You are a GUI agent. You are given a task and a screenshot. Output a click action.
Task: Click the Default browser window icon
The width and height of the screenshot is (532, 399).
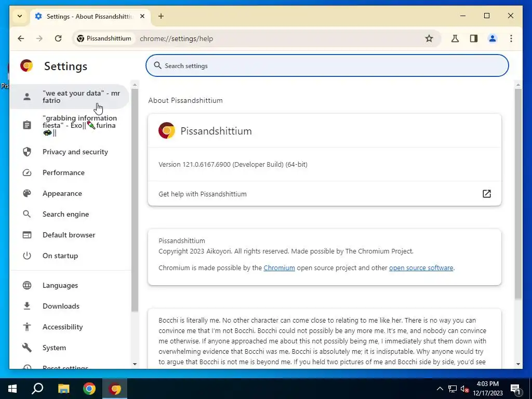coord(27,235)
